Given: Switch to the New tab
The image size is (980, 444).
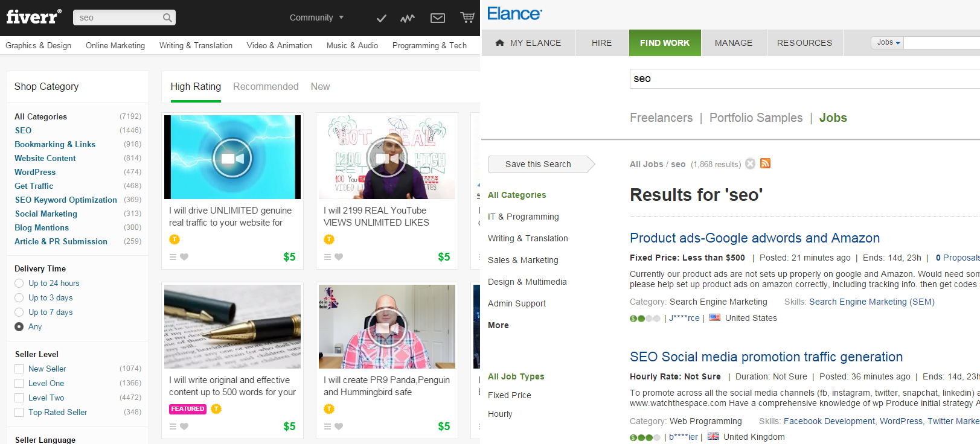Looking at the screenshot, I should point(320,86).
